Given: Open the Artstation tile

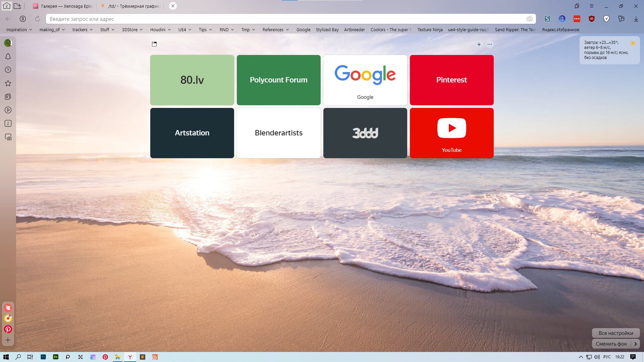Looking at the screenshot, I should pos(192,133).
